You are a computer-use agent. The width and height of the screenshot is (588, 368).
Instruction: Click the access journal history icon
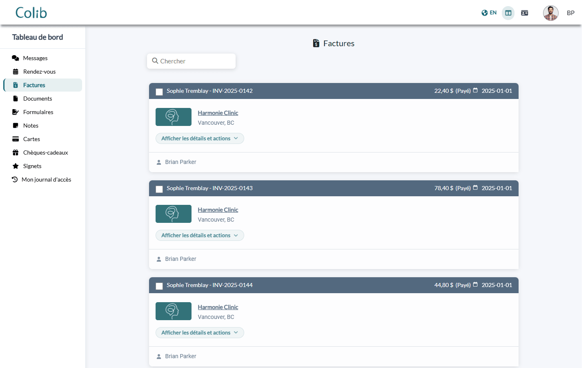pyautogui.click(x=15, y=180)
